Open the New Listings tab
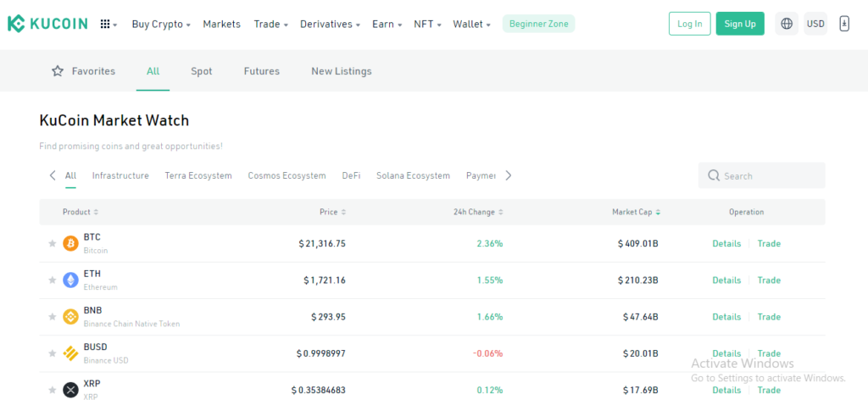Viewport: 868px width, 405px height. [x=342, y=71]
